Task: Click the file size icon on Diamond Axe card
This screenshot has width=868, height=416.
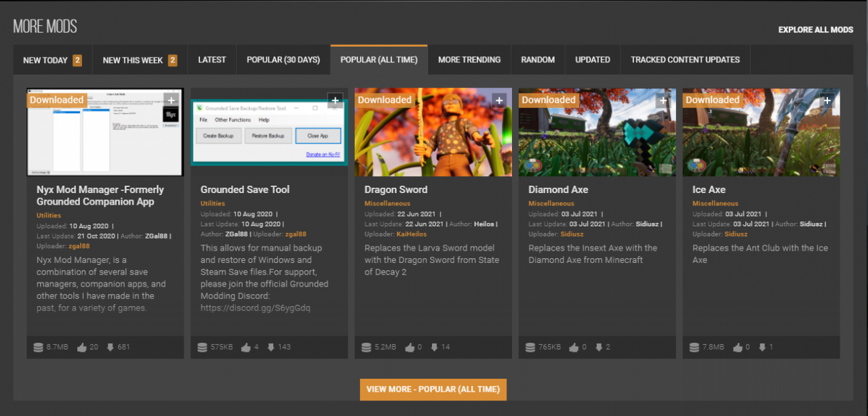Action: coord(530,348)
